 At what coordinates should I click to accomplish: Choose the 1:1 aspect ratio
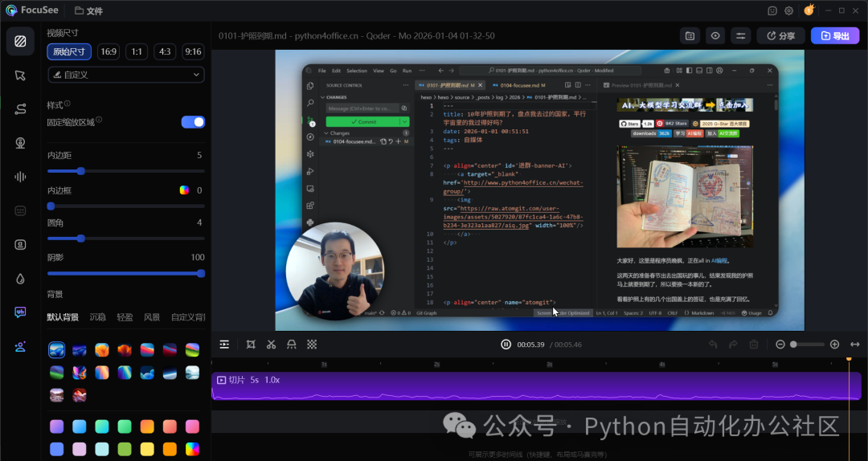pyautogui.click(x=137, y=51)
